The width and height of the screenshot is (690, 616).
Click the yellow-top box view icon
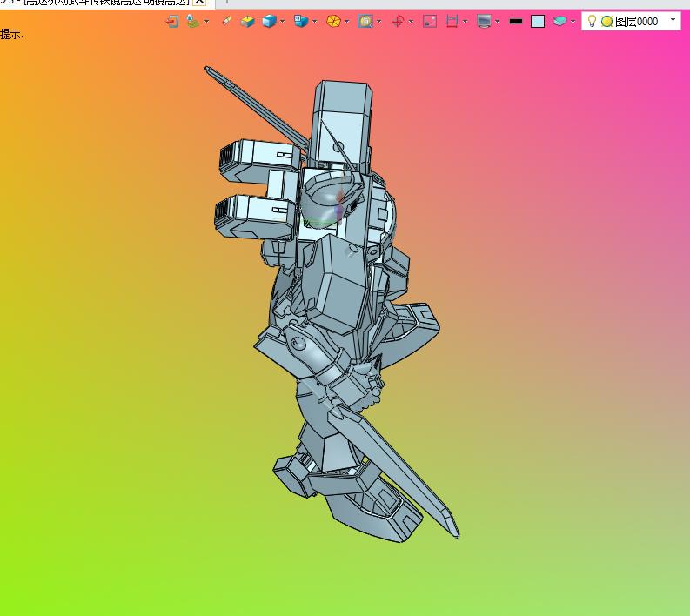pos(248,21)
